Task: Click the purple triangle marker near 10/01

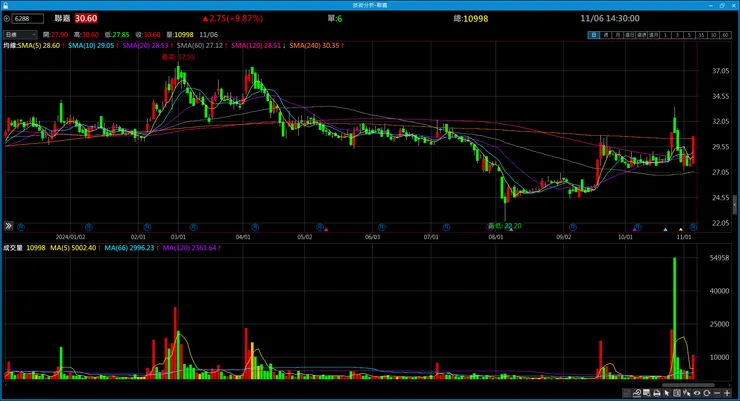Action: tap(634, 230)
